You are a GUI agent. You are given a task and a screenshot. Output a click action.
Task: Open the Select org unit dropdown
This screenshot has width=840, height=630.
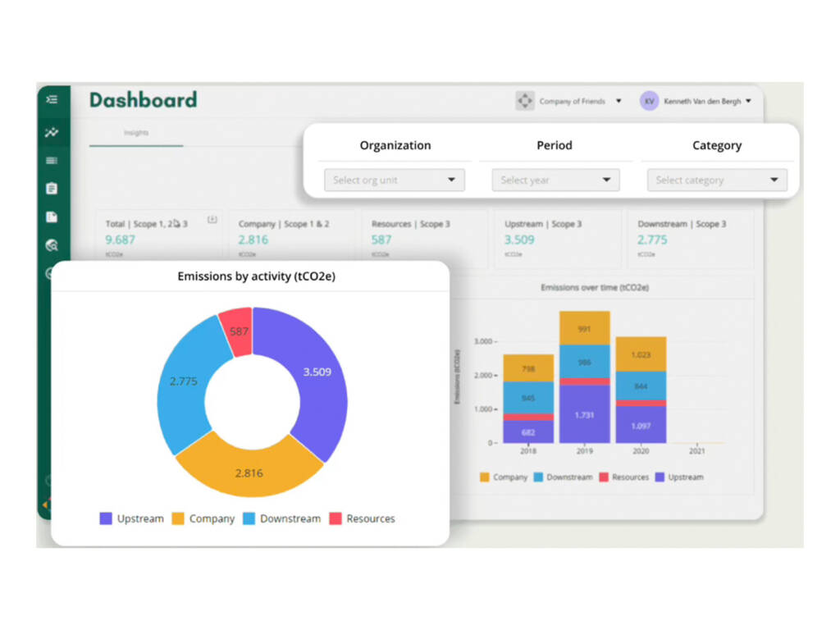[395, 180]
